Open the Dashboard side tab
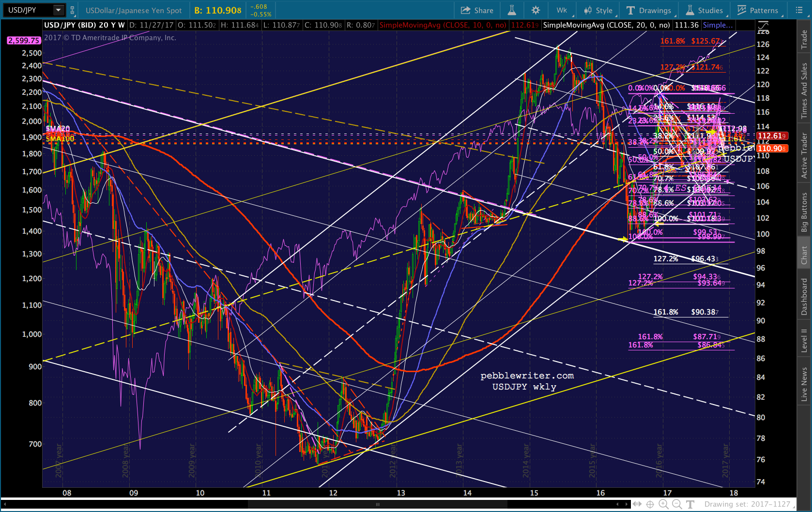The image size is (812, 512). [x=804, y=297]
